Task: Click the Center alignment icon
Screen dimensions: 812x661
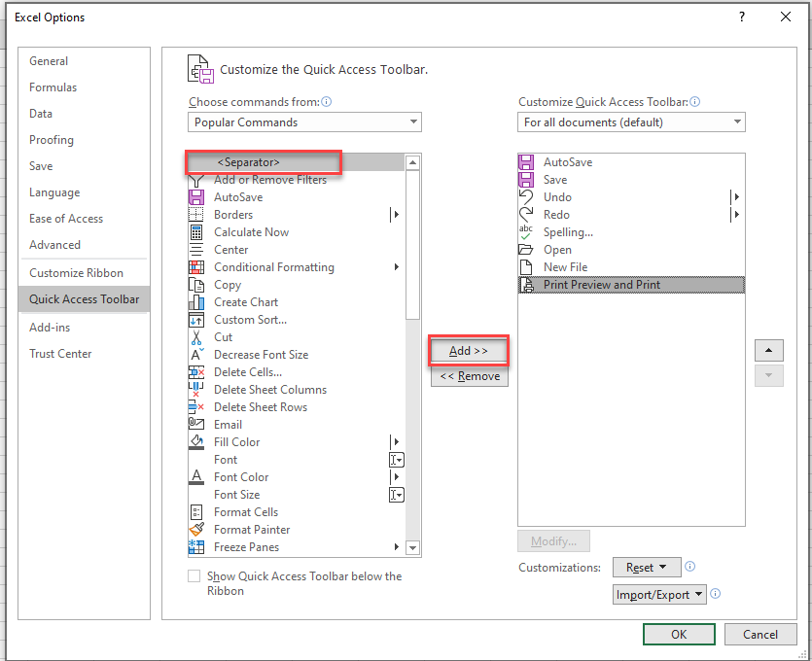Action: point(196,250)
